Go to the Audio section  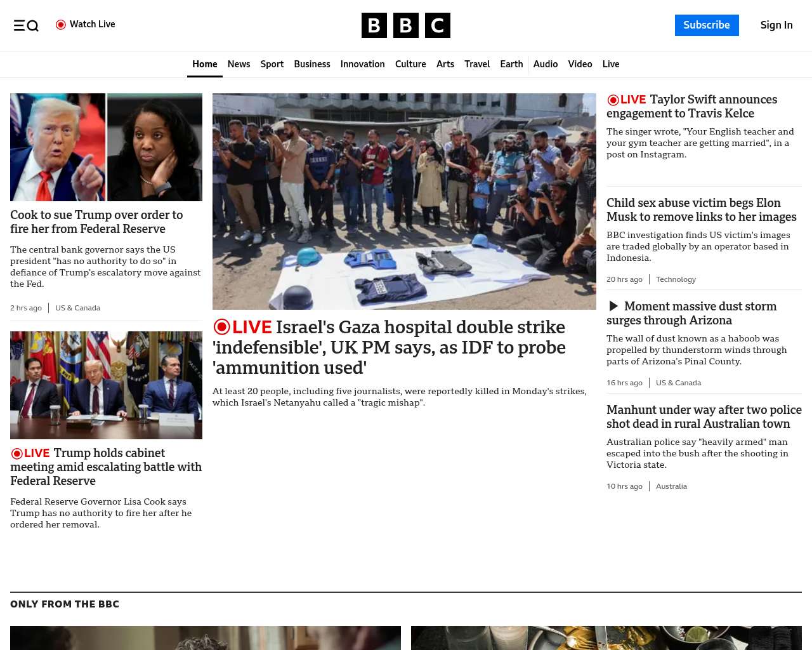pos(546,64)
